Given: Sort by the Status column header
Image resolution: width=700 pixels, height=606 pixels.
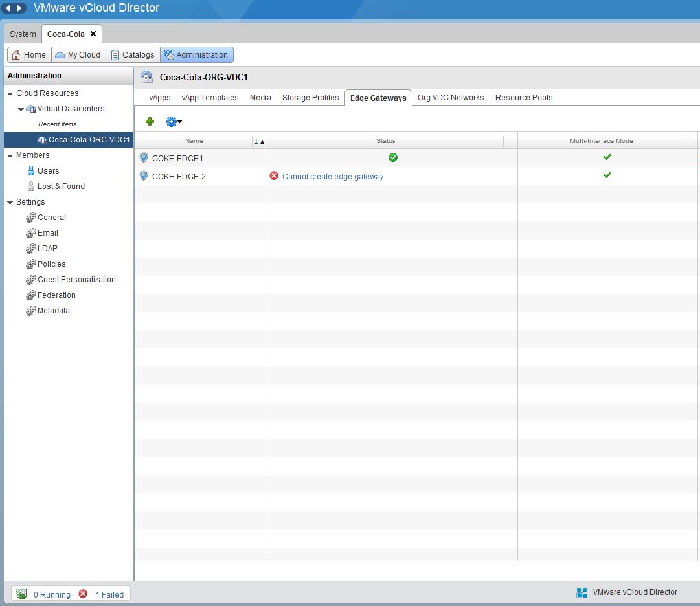Looking at the screenshot, I should (x=385, y=141).
